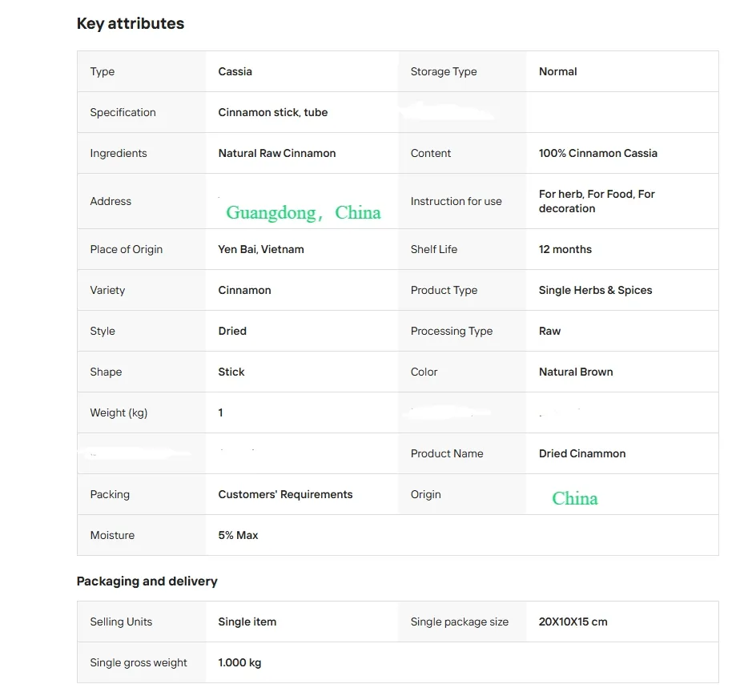Click the green China origin value

[x=574, y=498]
